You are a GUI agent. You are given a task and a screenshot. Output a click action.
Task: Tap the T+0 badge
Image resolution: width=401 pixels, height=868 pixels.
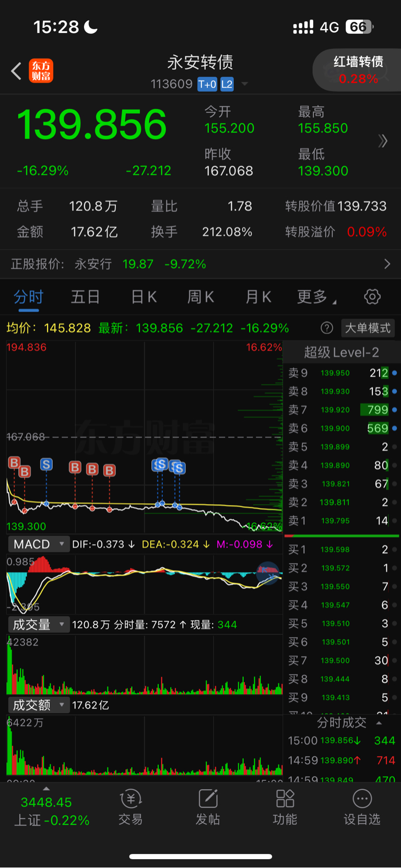pyautogui.click(x=207, y=84)
